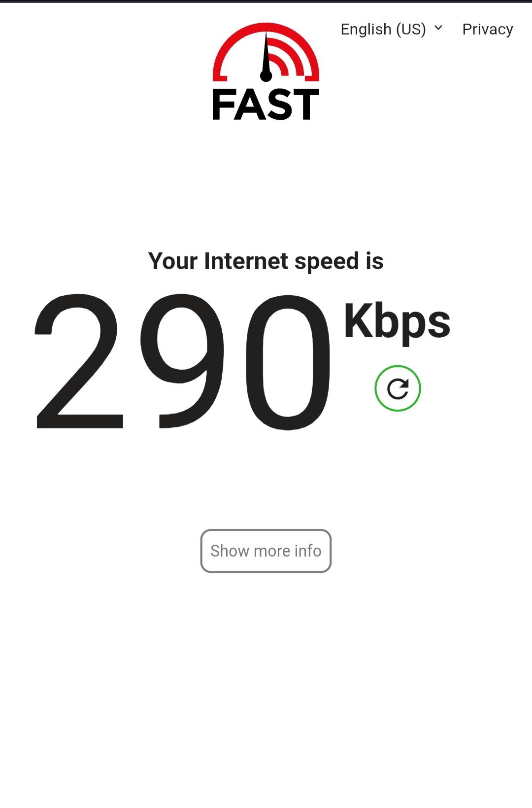Tap the digit 2 in the speed
This screenshot has height=808, width=532.
point(78,361)
